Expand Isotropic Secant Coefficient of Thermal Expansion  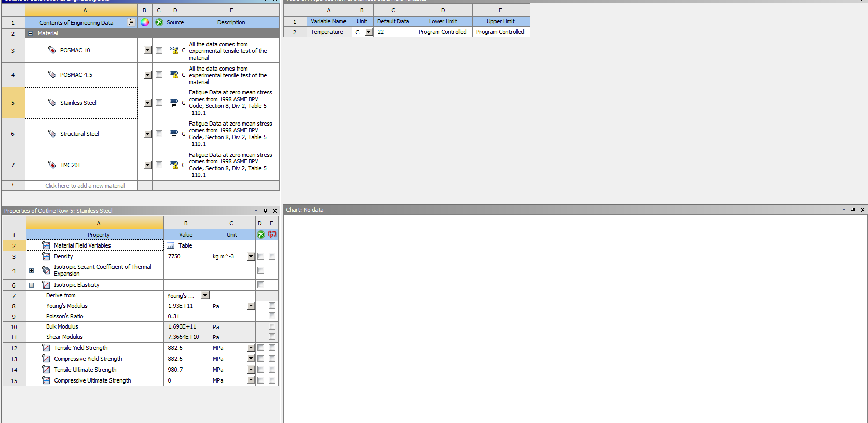pyautogui.click(x=31, y=270)
